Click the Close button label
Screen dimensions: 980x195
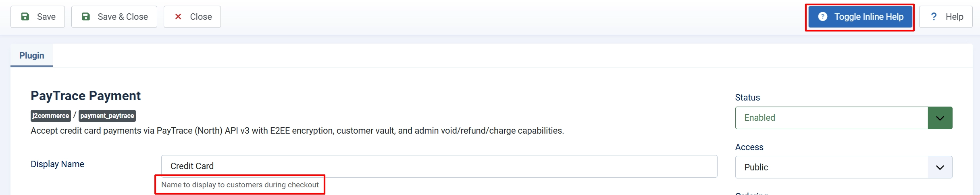point(201,17)
